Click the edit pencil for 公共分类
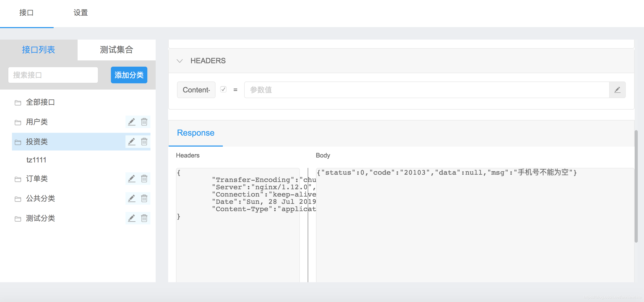 click(132, 198)
